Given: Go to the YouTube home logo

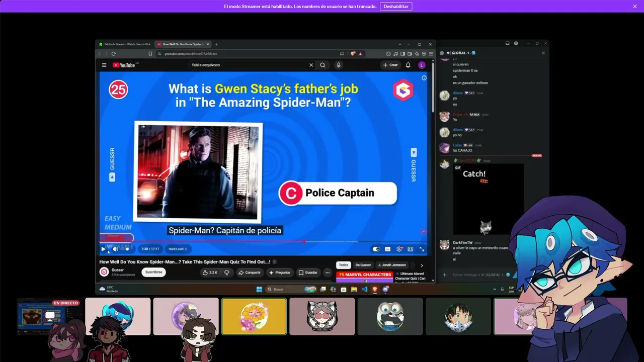Looking at the screenshot, I should point(124,65).
